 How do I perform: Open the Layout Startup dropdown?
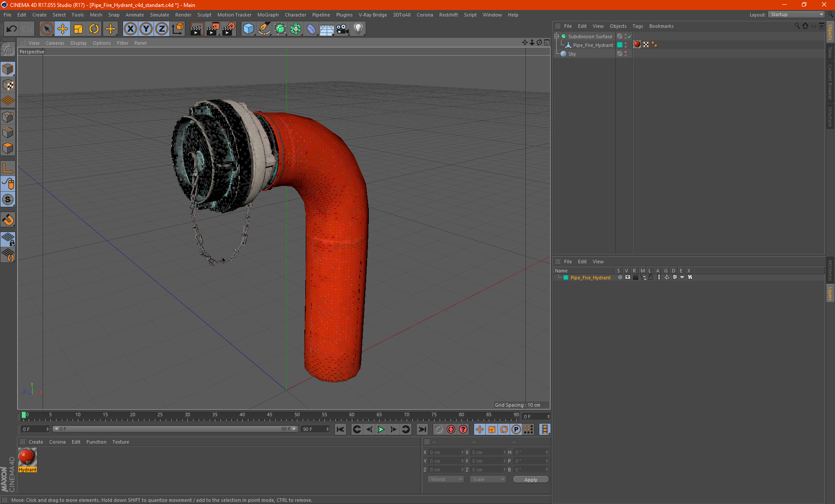[x=797, y=14]
